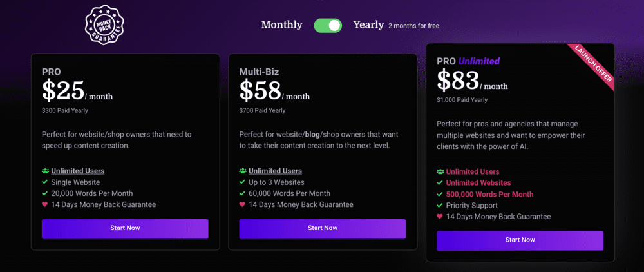The width and height of the screenshot is (644, 272).
Task: Click Start Now on the PRO plan
Action: pyautogui.click(x=125, y=229)
